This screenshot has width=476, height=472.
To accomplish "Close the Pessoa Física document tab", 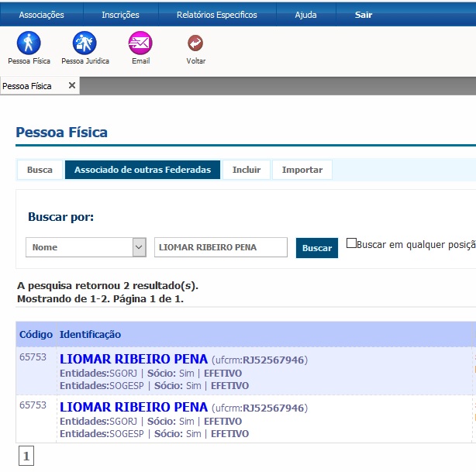I will [x=72, y=86].
